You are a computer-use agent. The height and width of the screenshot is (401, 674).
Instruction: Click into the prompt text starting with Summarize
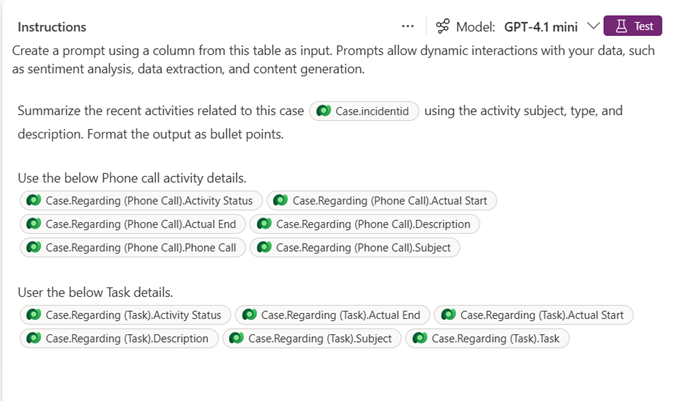[160, 111]
